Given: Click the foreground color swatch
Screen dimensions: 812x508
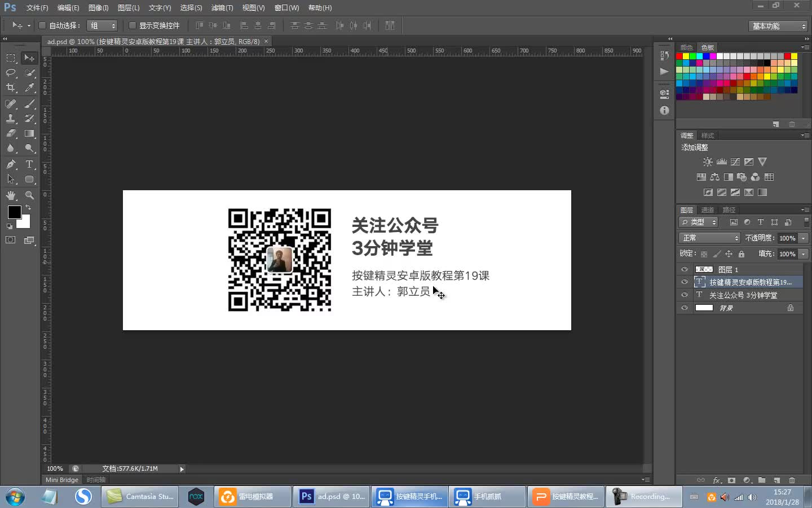Looking at the screenshot, I should click(14, 212).
